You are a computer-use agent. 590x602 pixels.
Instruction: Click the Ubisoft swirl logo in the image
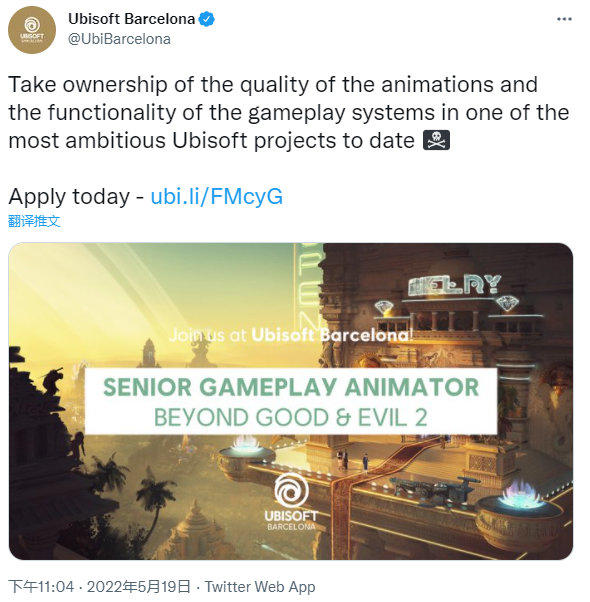click(x=291, y=490)
